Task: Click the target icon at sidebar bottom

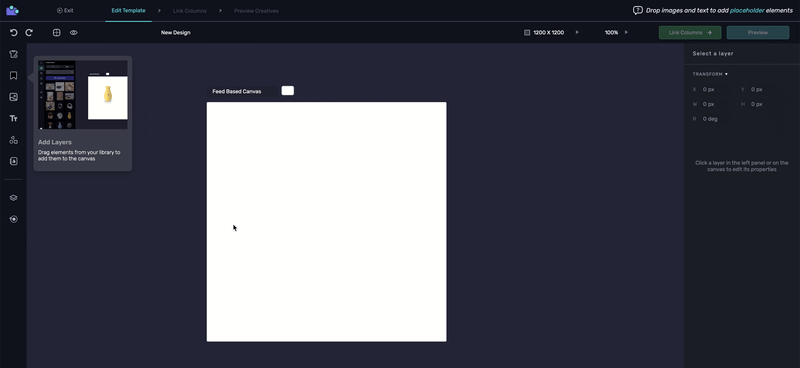Action: [x=14, y=219]
